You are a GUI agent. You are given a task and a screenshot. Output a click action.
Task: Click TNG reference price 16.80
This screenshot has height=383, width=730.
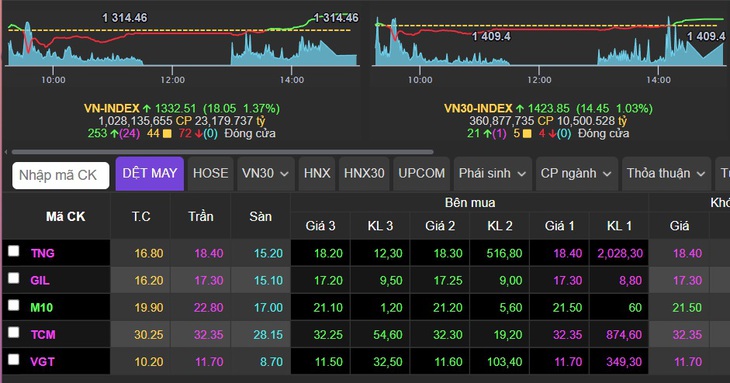(x=149, y=253)
